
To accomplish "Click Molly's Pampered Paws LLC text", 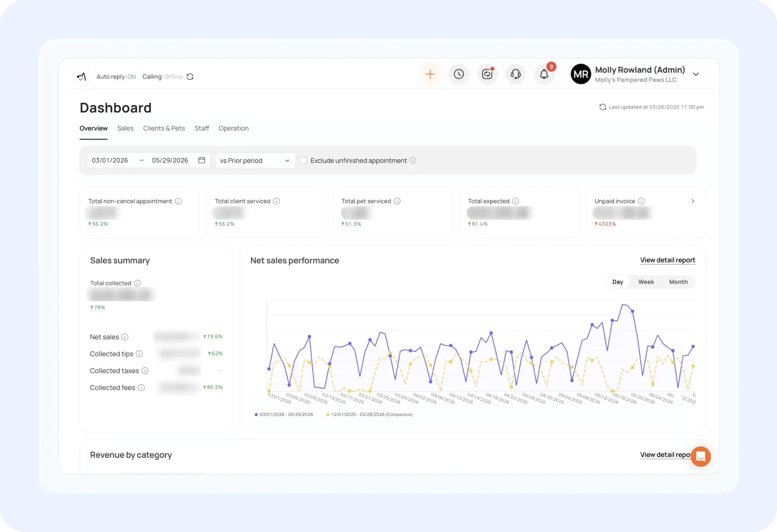I will (636, 80).
